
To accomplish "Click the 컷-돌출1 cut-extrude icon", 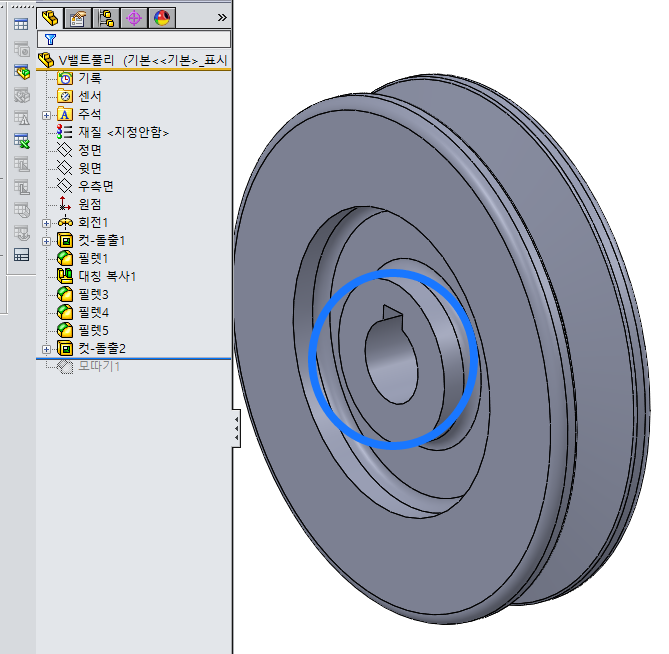I will pos(65,240).
